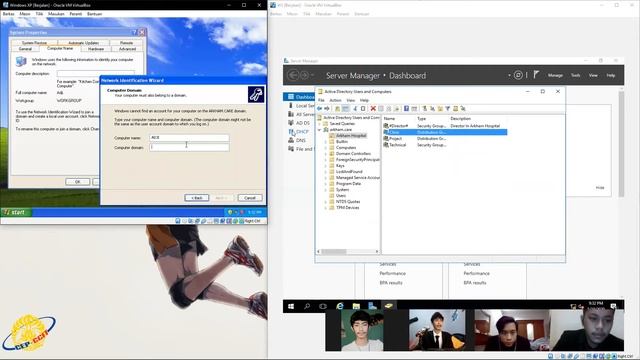Image resolution: width=640 pixels, height=360 pixels.
Task: Open the System Restore tab
Action: (34, 43)
